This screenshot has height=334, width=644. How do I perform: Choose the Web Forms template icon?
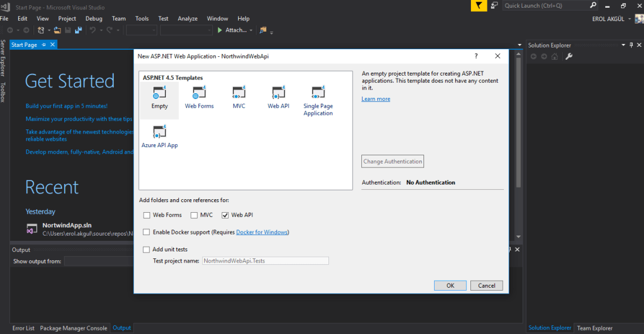tap(199, 93)
